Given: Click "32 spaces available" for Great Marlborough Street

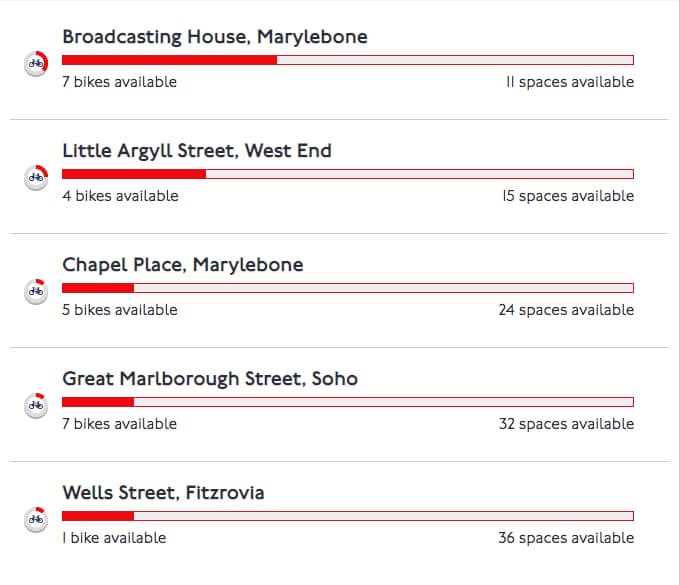Looking at the screenshot, I should point(566,424).
